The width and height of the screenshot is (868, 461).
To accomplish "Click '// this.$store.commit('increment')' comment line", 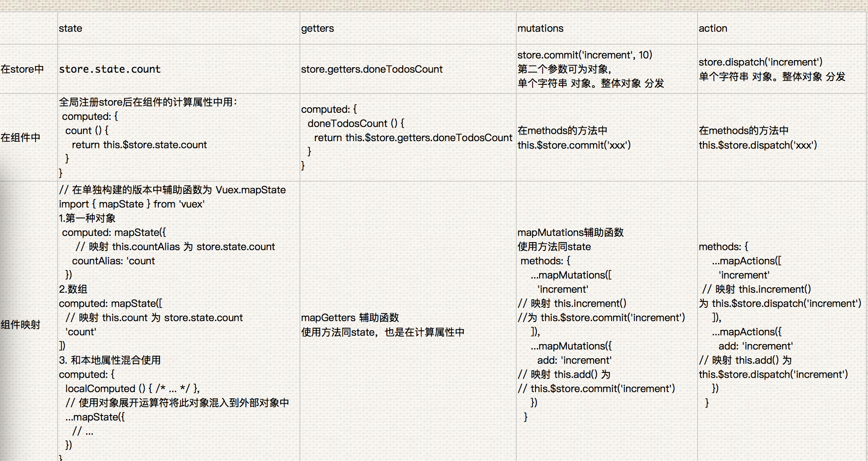I will [x=596, y=389].
